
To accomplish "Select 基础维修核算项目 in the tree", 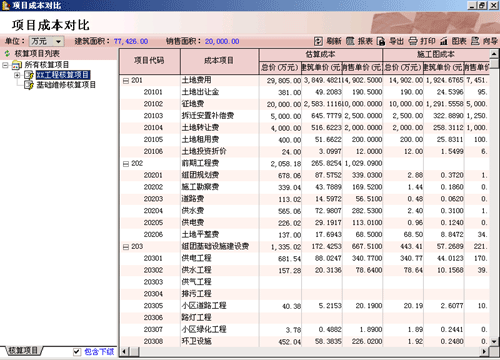I will [x=66, y=85].
